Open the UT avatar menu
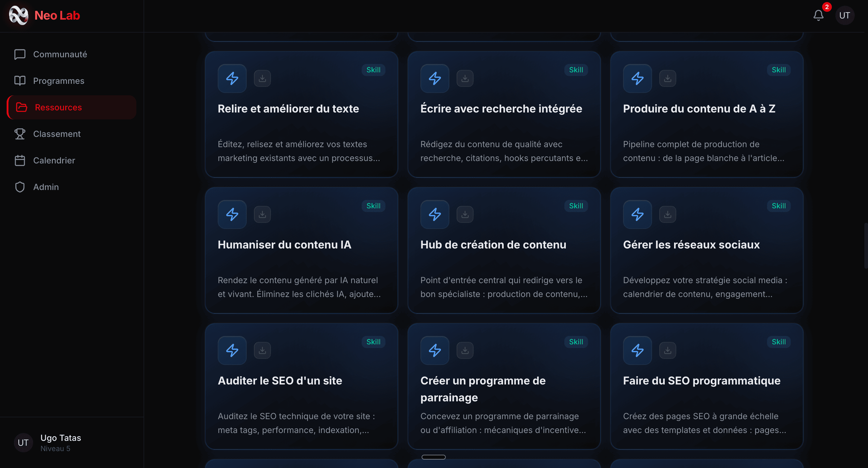Viewport: 868px width, 468px height. 845,15
